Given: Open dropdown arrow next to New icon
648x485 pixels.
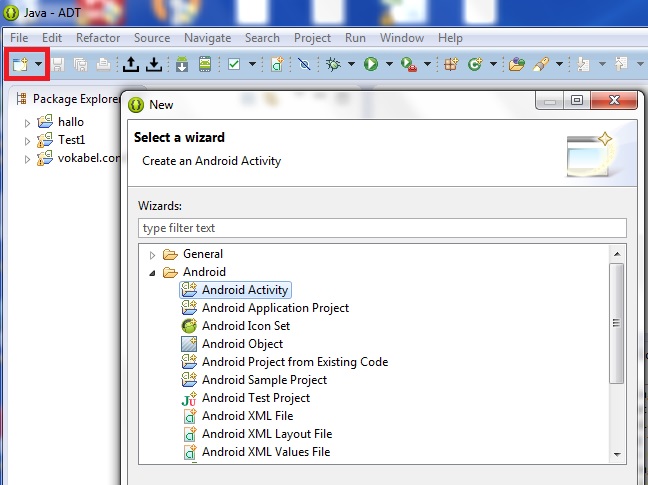Looking at the screenshot, I should [38, 64].
